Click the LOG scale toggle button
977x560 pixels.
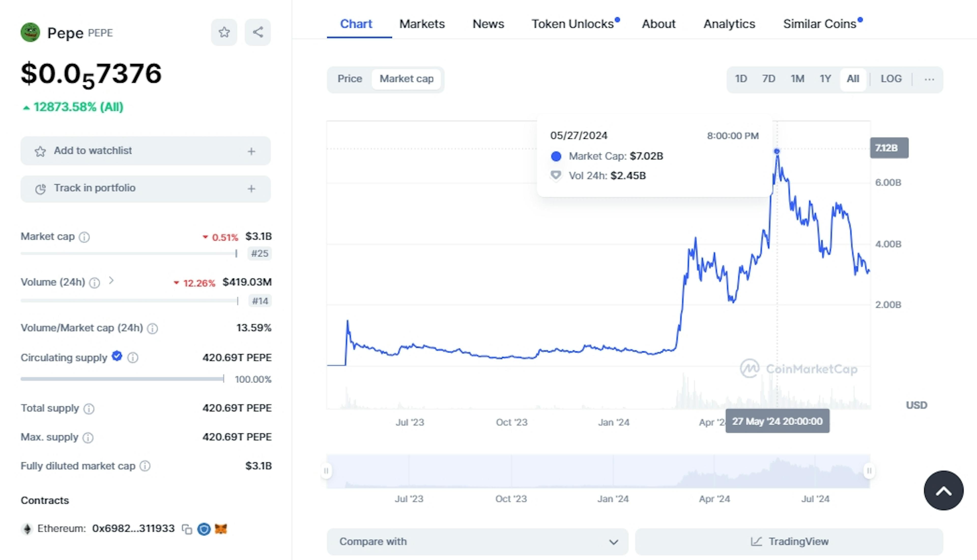pos(891,79)
